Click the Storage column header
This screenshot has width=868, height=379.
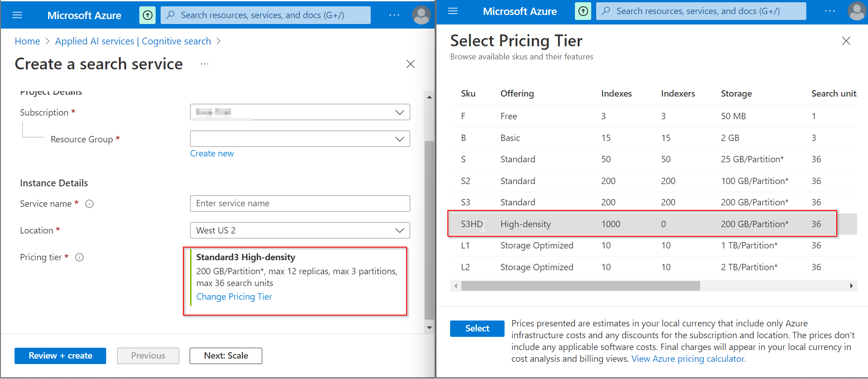pos(736,93)
